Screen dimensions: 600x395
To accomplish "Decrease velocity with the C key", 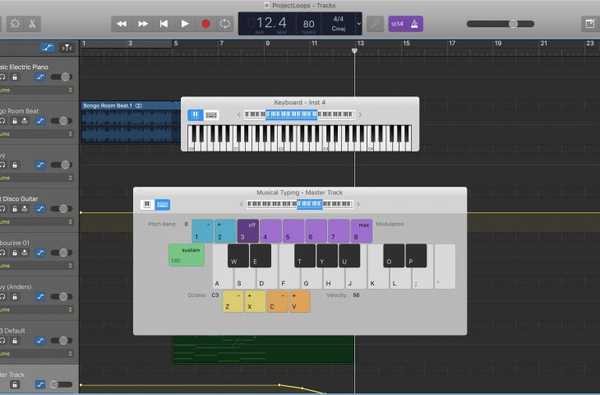I will click(277, 302).
